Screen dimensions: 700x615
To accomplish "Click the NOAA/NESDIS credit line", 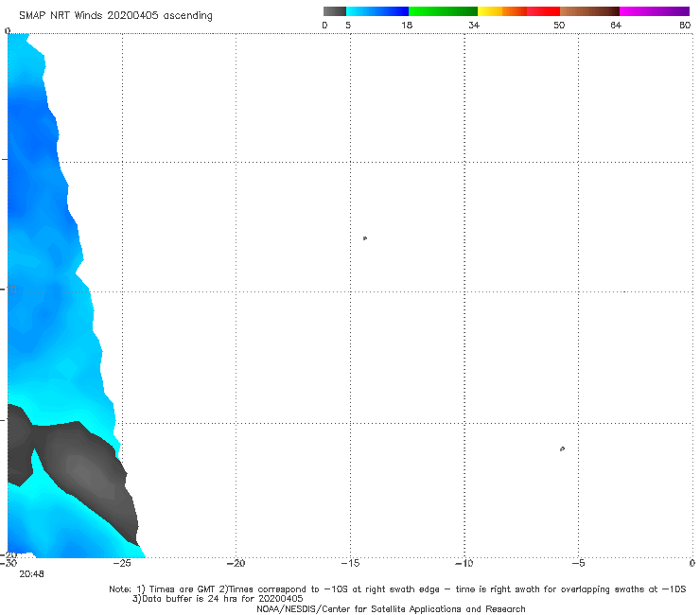I will click(x=391, y=608).
